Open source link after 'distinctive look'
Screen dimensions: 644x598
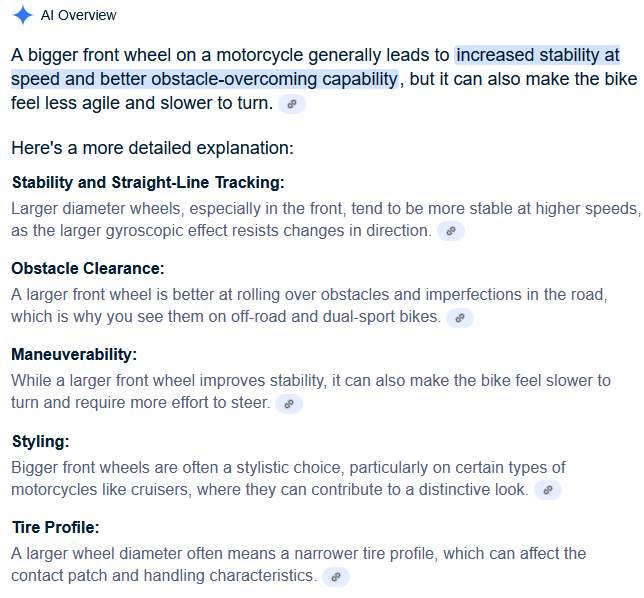click(547, 490)
